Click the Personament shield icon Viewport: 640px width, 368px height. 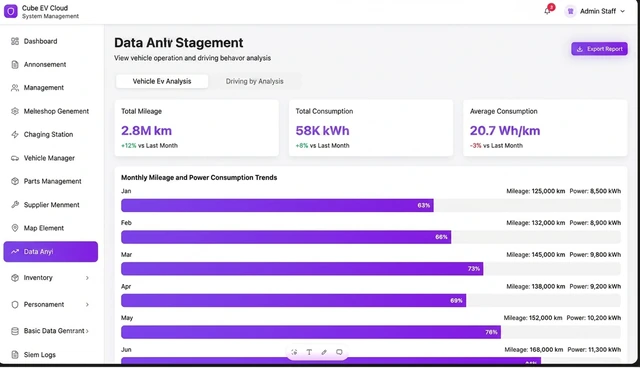coord(15,304)
